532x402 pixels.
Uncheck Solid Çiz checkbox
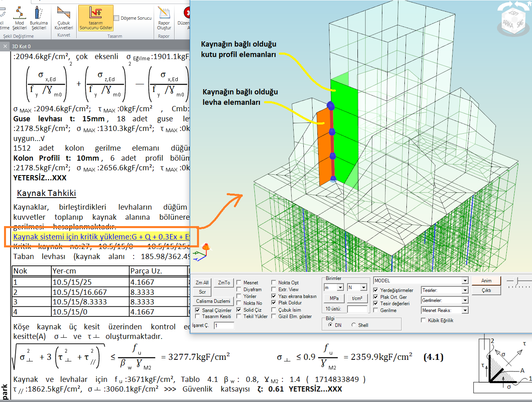(239, 310)
